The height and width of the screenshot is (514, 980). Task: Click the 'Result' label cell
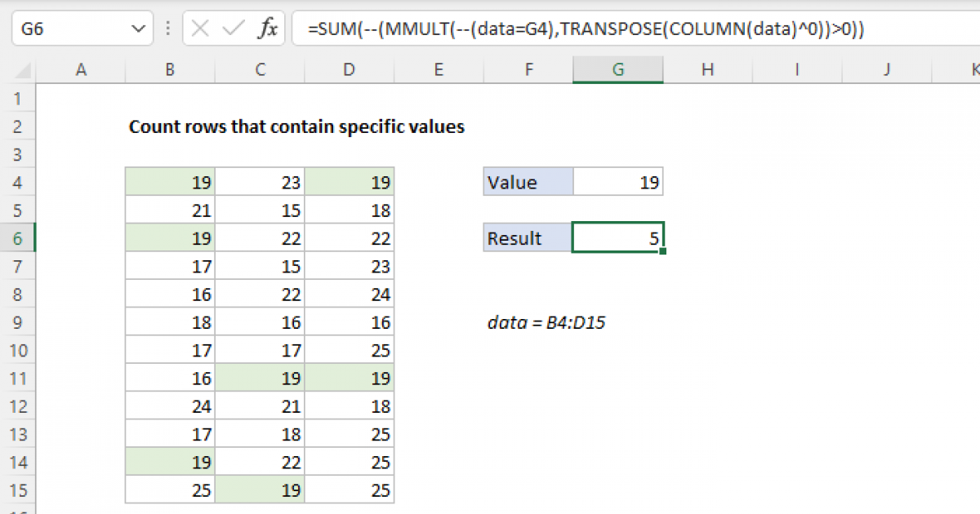coord(528,238)
